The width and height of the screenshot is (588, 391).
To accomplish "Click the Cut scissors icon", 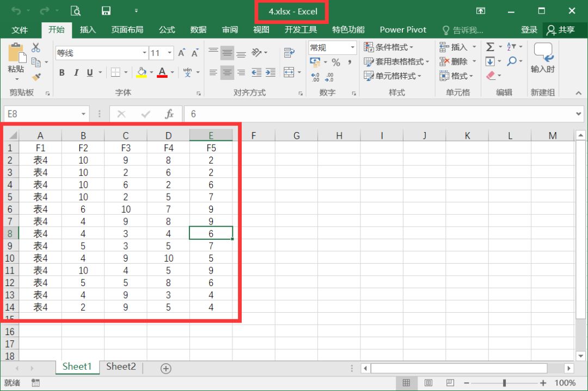I will coord(35,47).
